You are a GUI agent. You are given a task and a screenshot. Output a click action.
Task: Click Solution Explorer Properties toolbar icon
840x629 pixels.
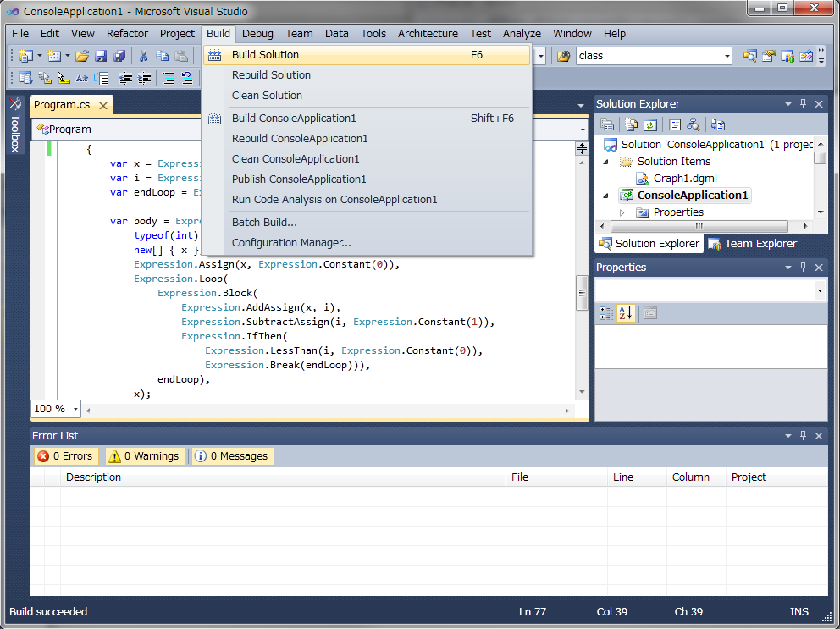click(607, 124)
